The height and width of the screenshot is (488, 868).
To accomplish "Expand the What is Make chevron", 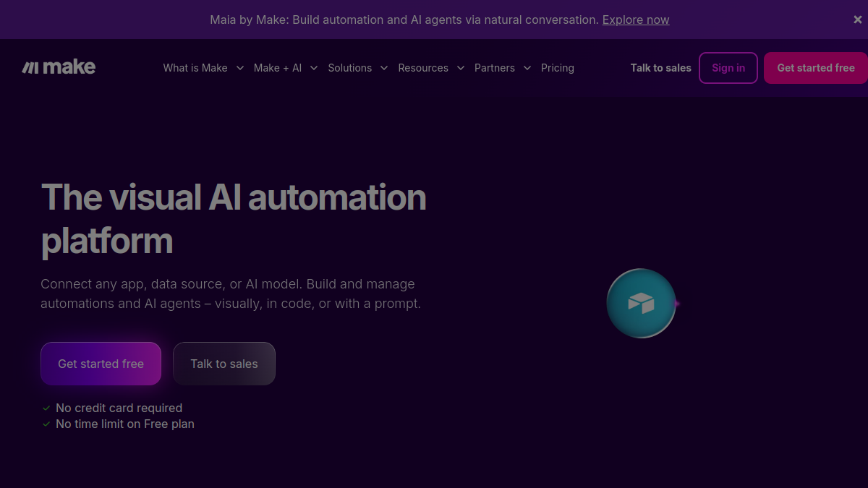I will [x=239, y=68].
